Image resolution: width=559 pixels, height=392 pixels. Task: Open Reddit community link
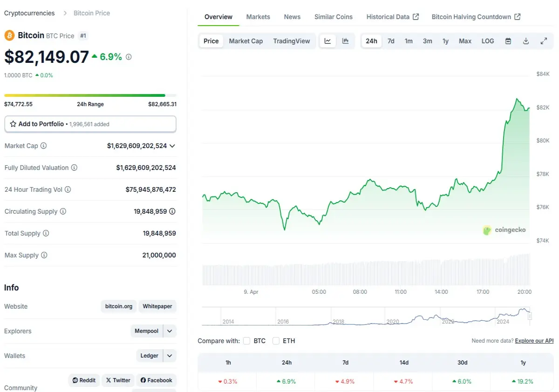(x=84, y=380)
